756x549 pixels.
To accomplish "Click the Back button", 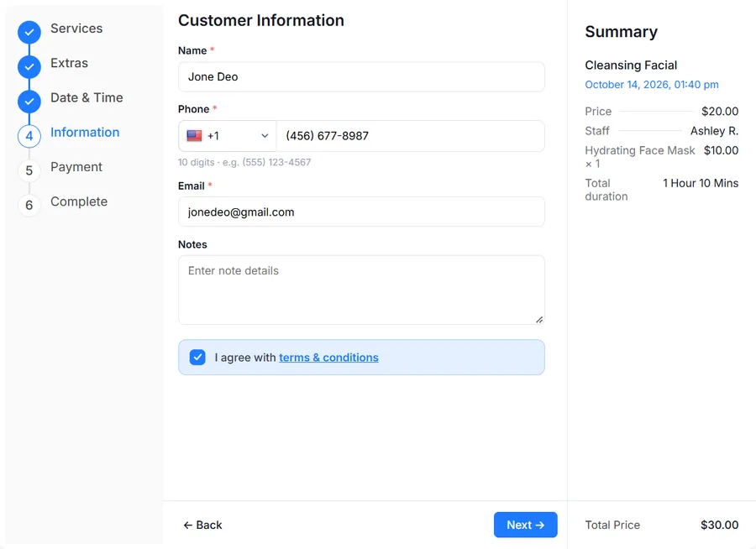I will (202, 525).
